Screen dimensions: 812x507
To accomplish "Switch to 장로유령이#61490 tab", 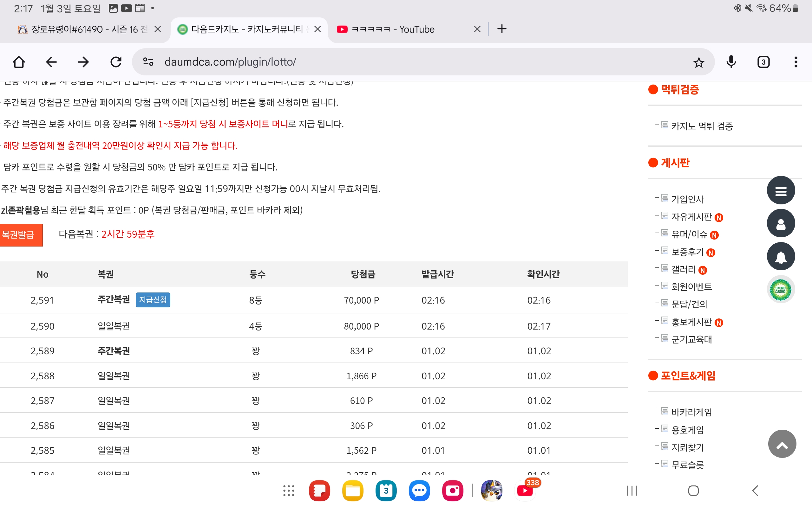I will click(84, 29).
